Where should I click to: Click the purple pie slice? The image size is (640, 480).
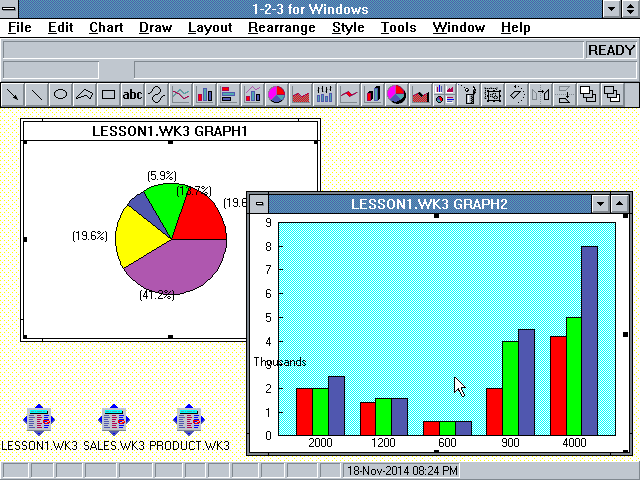point(180,265)
